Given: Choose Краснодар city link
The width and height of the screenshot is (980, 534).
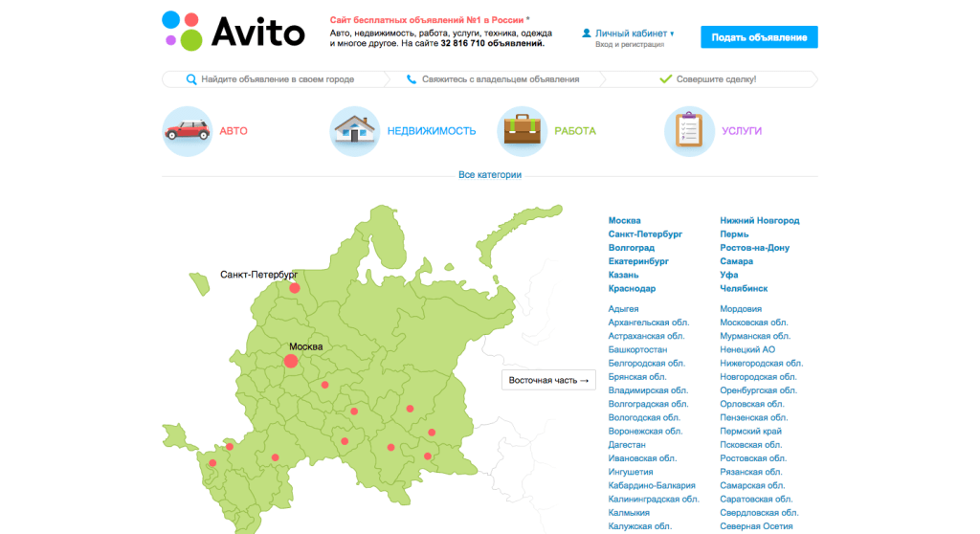Looking at the screenshot, I should [632, 288].
